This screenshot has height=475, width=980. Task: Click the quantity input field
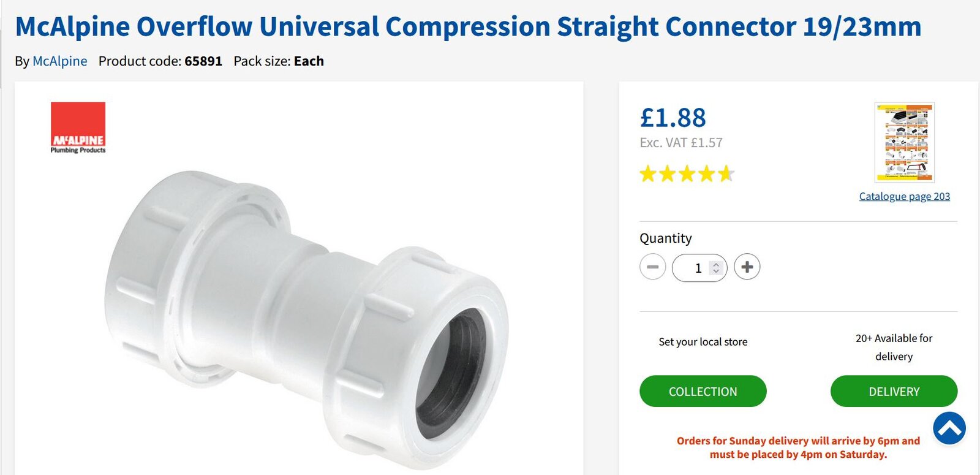click(697, 267)
